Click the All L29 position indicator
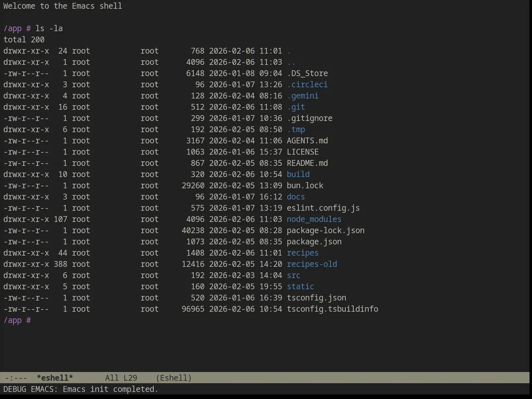Image resolution: width=532 pixels, height=399 pixels. click(x=121, y=378)
